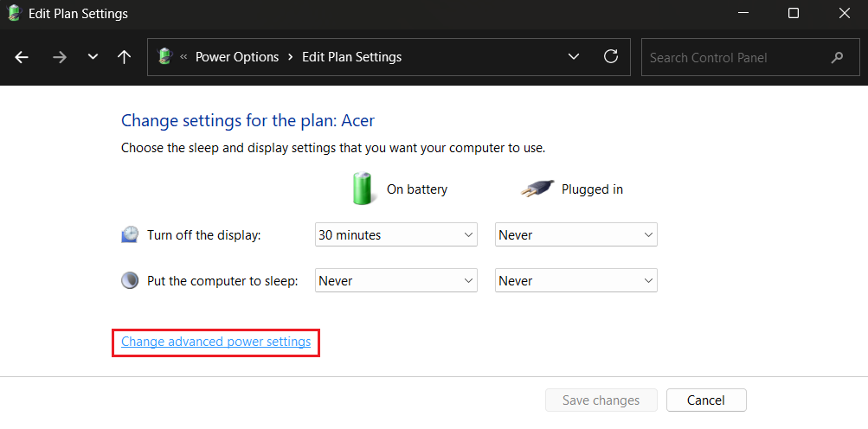Click the sleep moon icon

click(x=130, y=280)
